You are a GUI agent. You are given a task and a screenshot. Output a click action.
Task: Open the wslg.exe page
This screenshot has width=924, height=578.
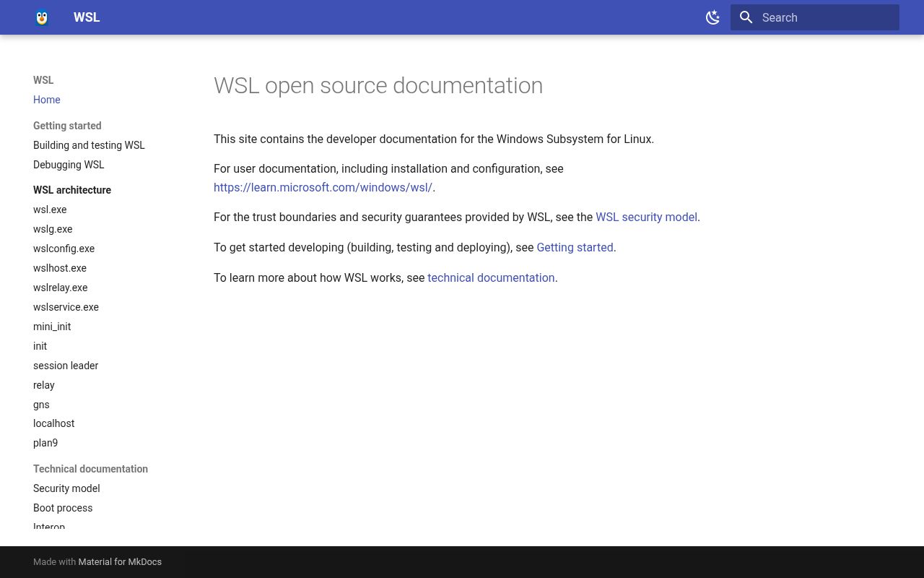click(53, 229)
